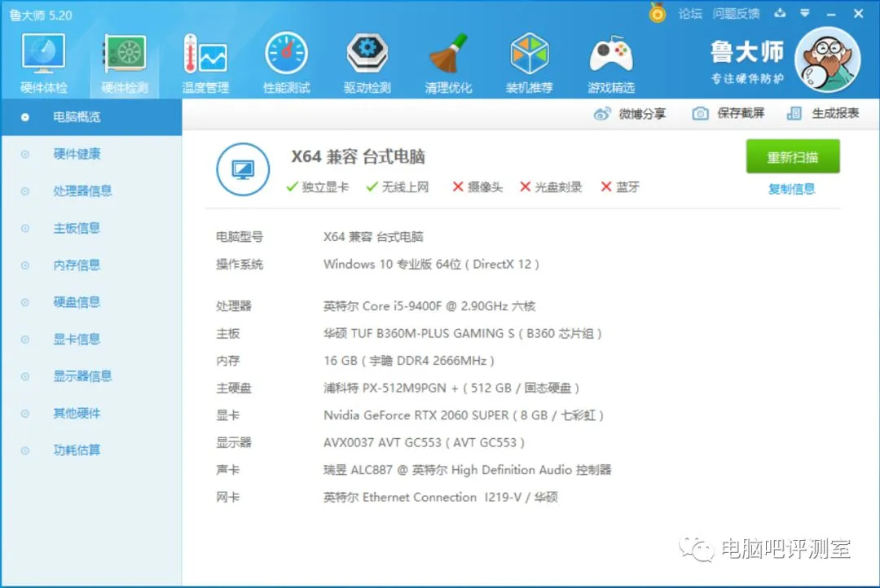Open 温度管理 temperature management icon

pyautogui.click(x=205, y=63)
